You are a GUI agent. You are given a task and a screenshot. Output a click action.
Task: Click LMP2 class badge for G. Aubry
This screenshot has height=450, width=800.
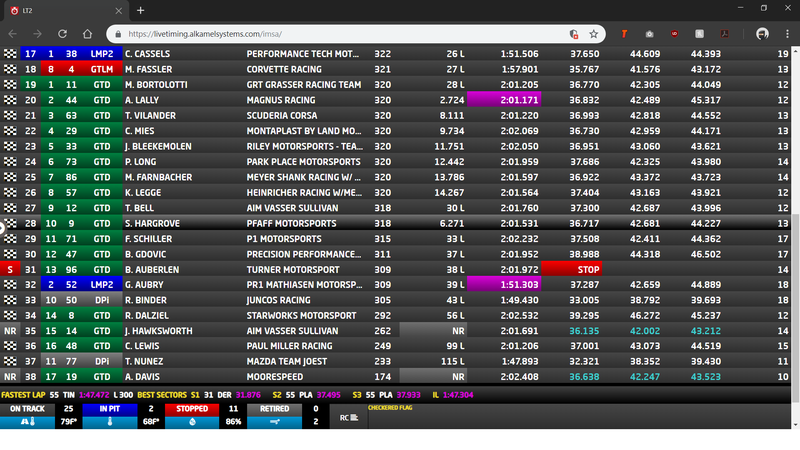102,285
